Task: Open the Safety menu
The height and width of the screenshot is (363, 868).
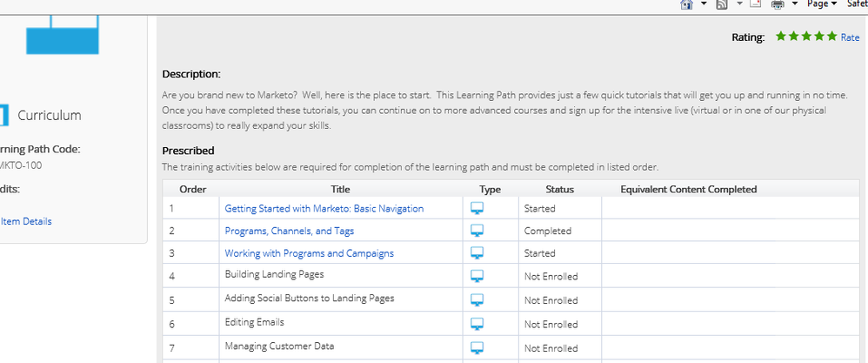Action: tap(857, 3)
